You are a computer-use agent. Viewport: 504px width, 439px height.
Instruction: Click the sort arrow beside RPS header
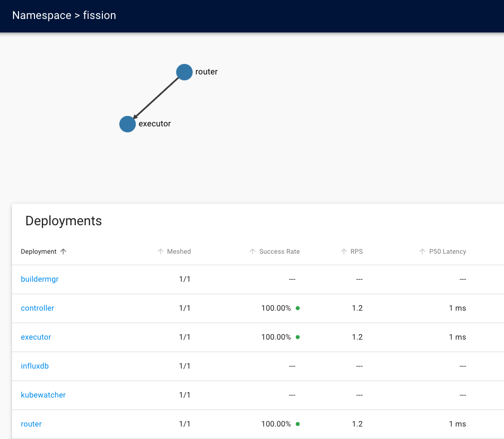[344, 252]
